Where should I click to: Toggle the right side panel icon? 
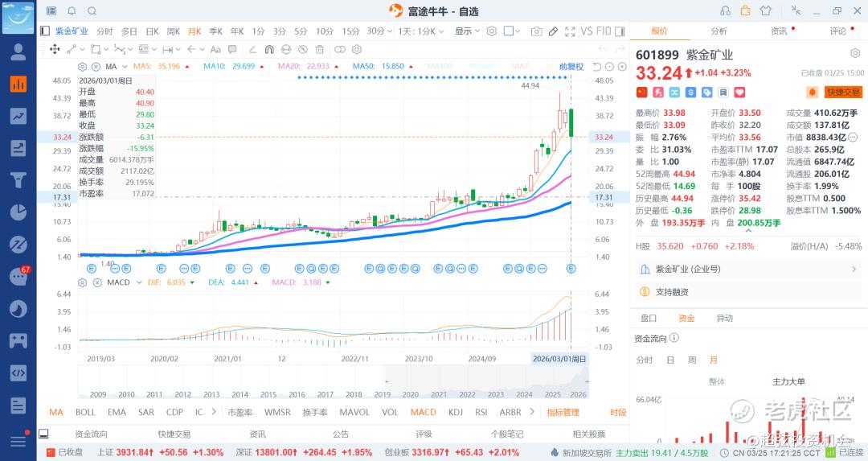coord(620,31)
